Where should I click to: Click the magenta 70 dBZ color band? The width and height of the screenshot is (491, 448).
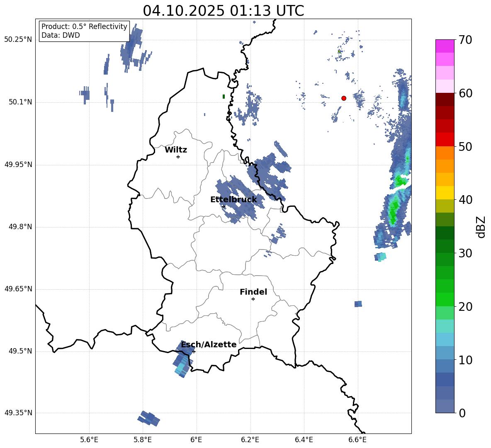pos(445,46)
